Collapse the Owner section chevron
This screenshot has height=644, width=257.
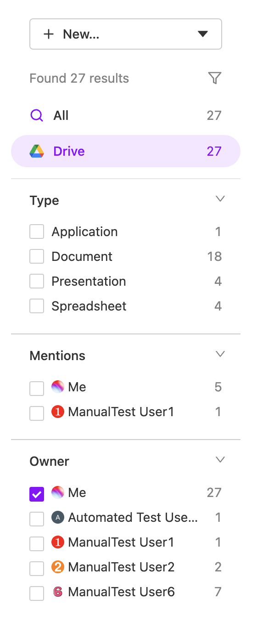tap(220, 460)
